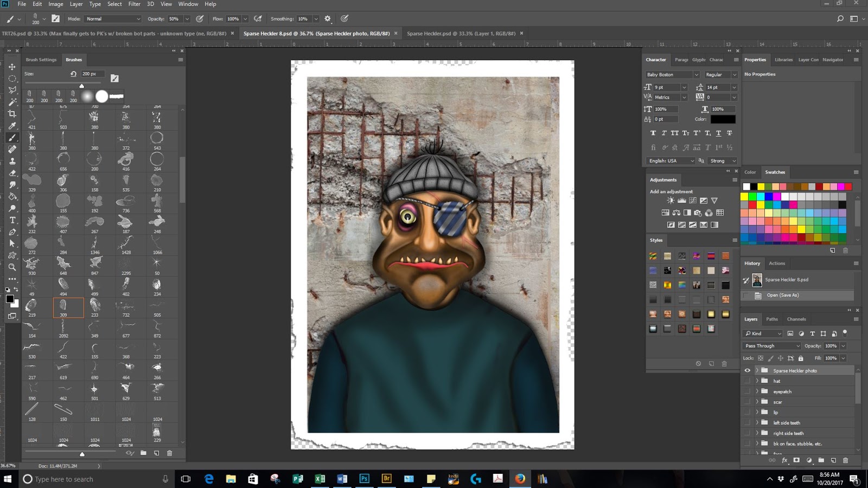
Task: Select the Horizontal Type tool
Action: pos(12,220)
